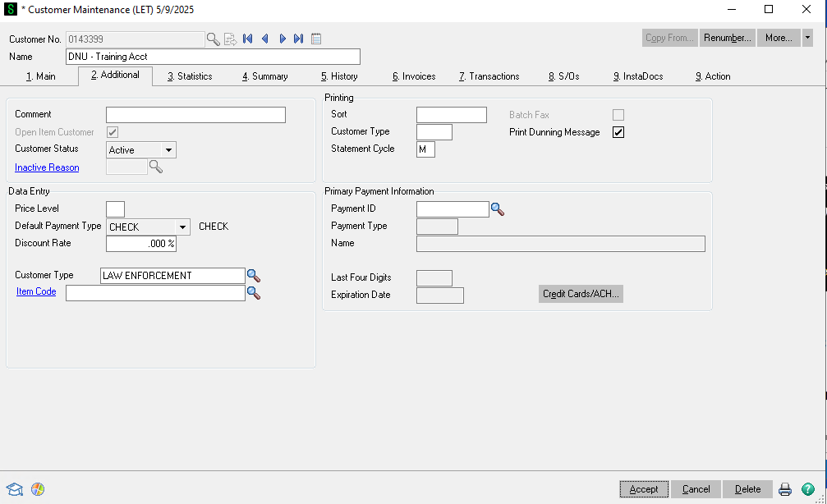Click the Customer No. lookup magnifier
The height and width of the screenshot is (504, 827).
click(213, 39)
